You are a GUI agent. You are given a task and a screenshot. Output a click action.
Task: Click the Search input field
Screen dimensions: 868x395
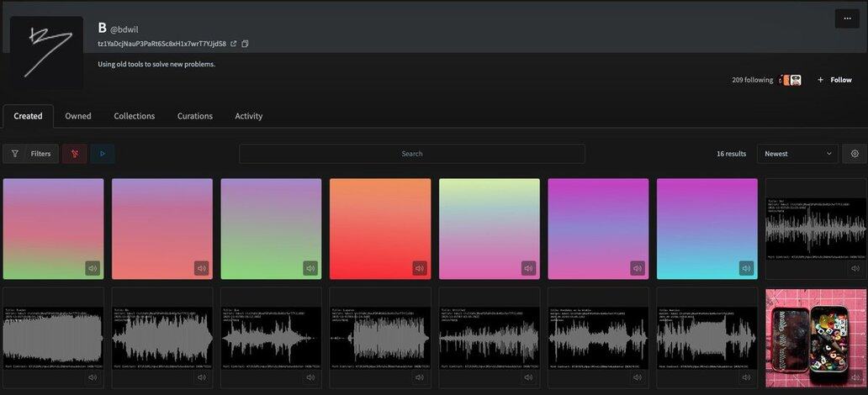coord(412,154)
